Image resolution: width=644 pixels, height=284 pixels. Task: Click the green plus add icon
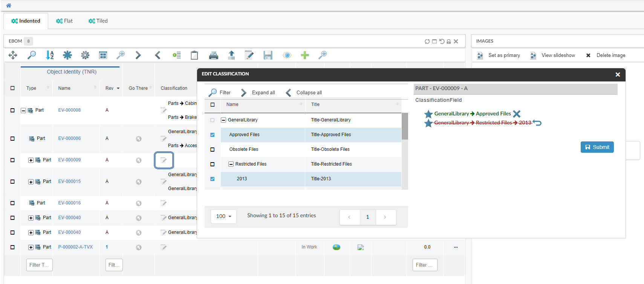point(305,55)
